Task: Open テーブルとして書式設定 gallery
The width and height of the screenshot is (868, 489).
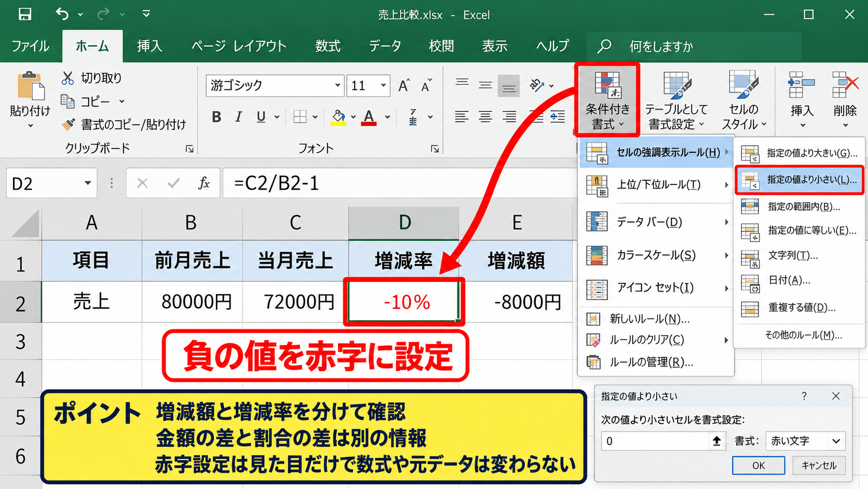Action: pyautogui.click(x=676, y=100)
